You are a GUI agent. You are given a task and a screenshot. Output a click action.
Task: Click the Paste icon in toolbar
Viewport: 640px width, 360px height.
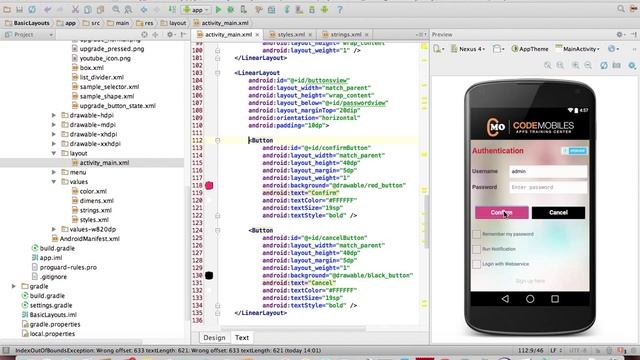[x=100, y=9]
